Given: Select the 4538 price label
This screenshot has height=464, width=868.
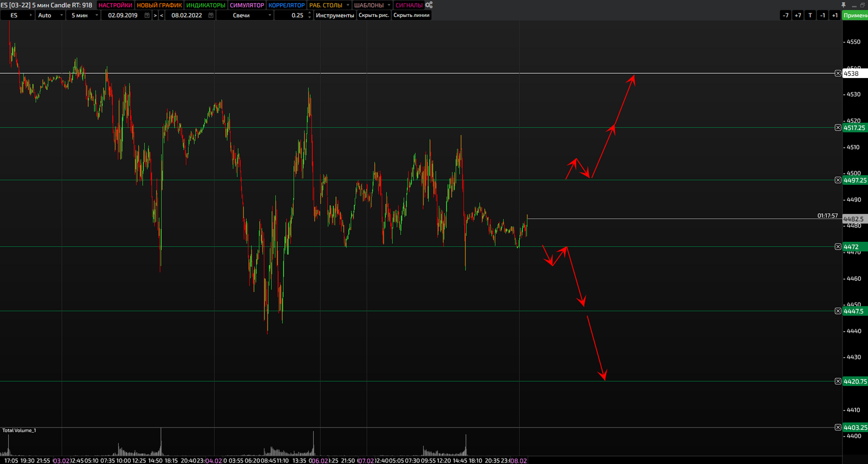Looking at the screenshot, I should point(855,73).
